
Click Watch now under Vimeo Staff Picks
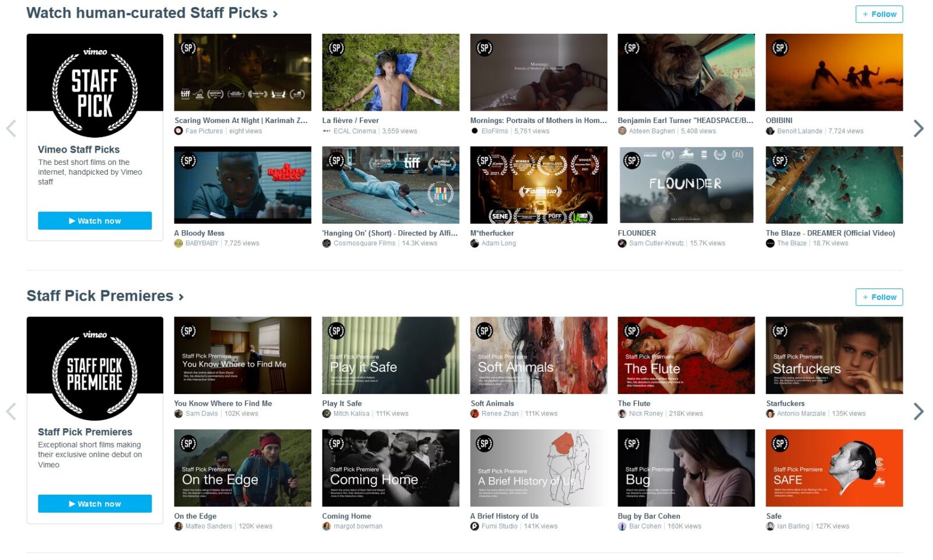[94, 220]
